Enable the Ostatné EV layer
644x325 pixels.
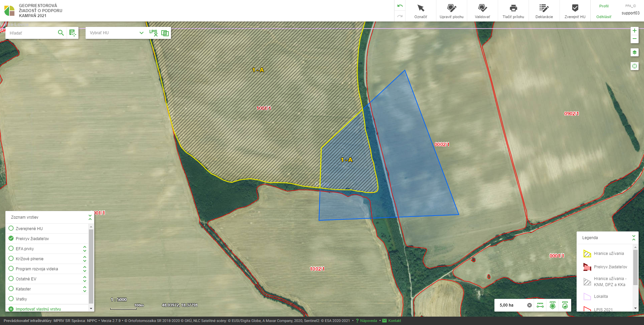click(x=11, y=279)
